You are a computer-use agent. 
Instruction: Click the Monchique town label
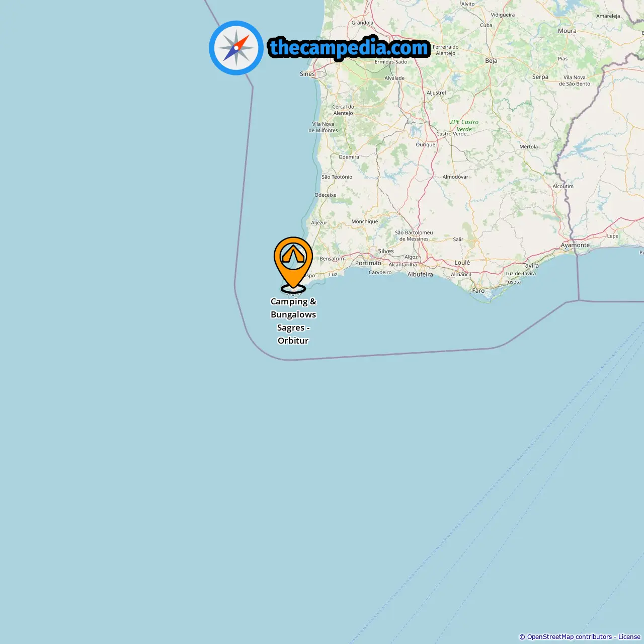(x=365, y=222)
